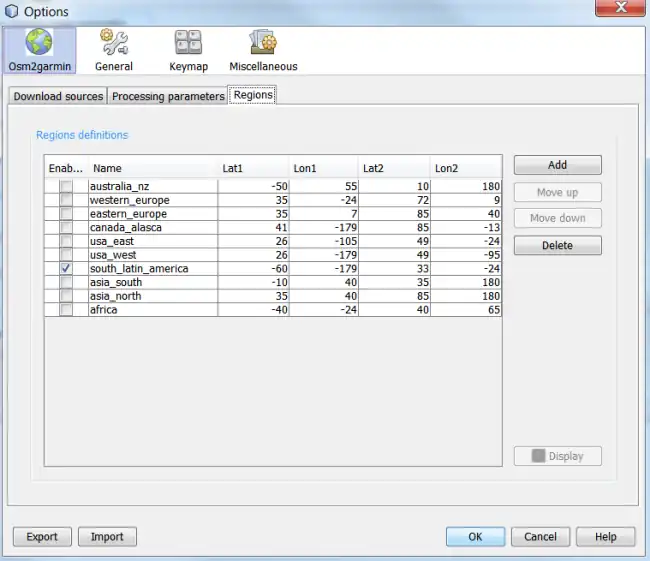Click the Name column header
650x561 pixels.
tap(153, 168)
